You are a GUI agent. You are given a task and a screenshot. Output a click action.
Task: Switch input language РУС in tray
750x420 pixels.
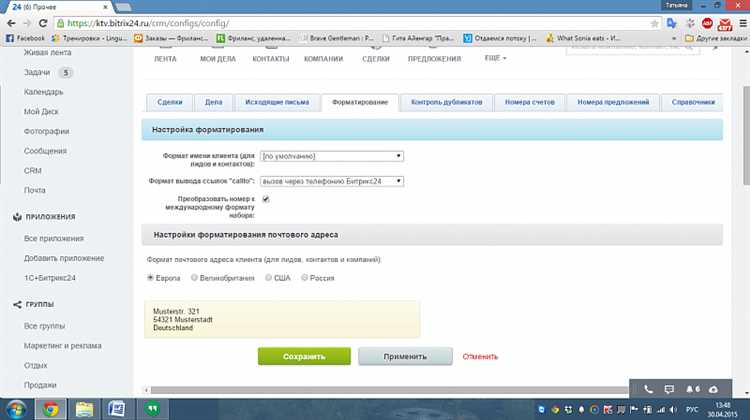pos(692,410)
